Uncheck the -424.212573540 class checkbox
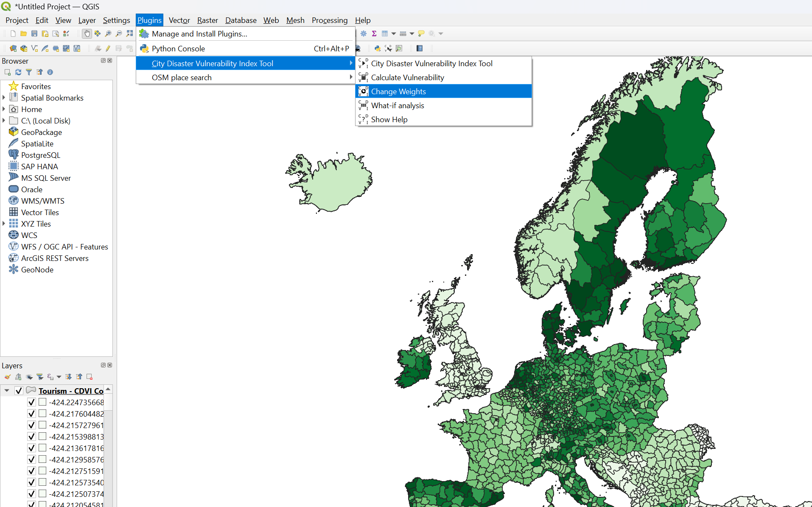812x507 pixels. click(x=31, y=482)
